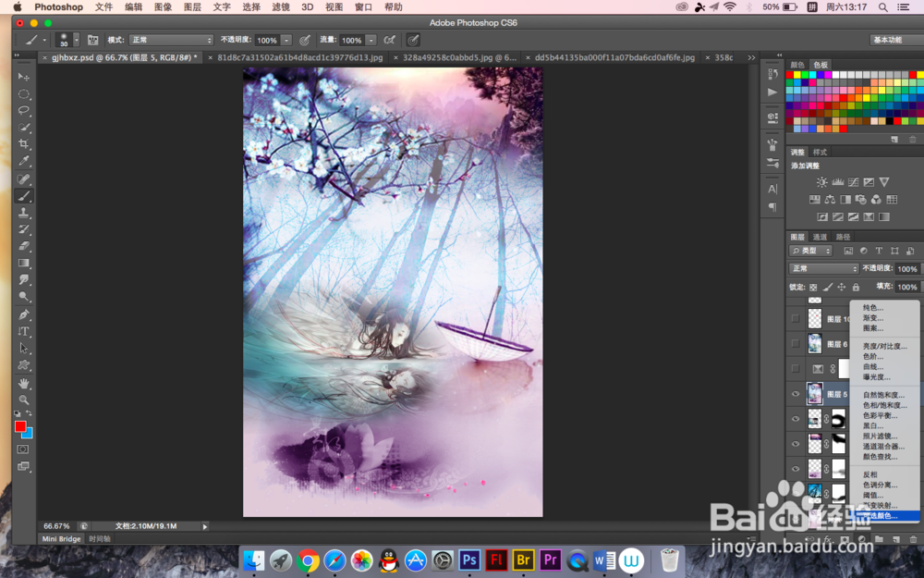Select the Lasso tool
The image size is (924, 578).
[24, 110]
